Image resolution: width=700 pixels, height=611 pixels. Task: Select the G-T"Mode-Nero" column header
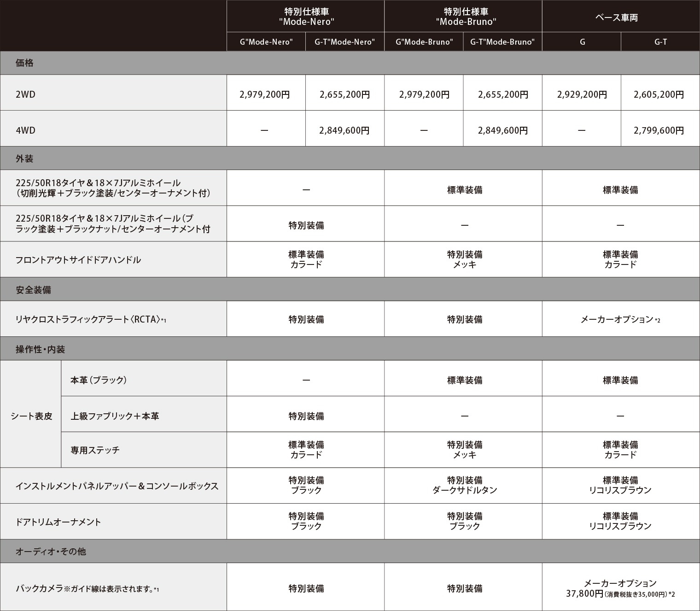point(345,42)
